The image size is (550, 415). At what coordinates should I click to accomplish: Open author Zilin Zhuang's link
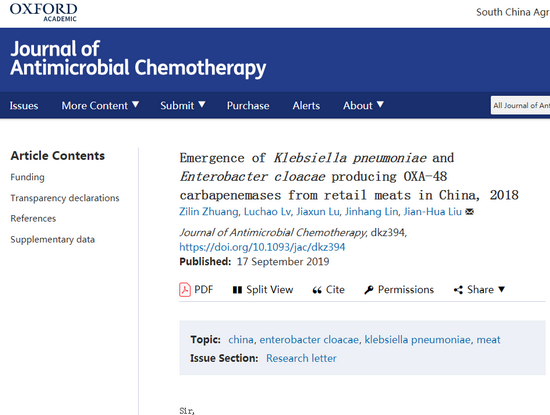(x=209, y=212)
